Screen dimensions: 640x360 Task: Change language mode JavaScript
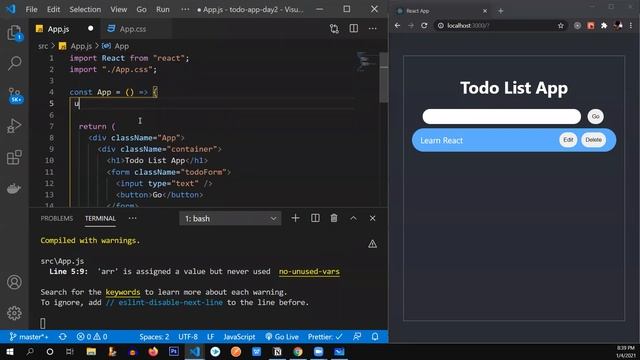click(239, 337)
